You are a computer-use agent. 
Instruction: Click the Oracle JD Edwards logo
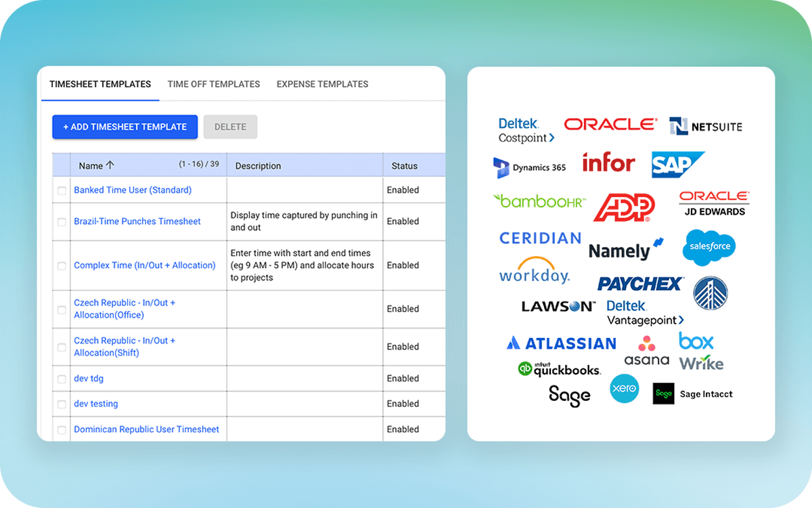pos(714,203)
